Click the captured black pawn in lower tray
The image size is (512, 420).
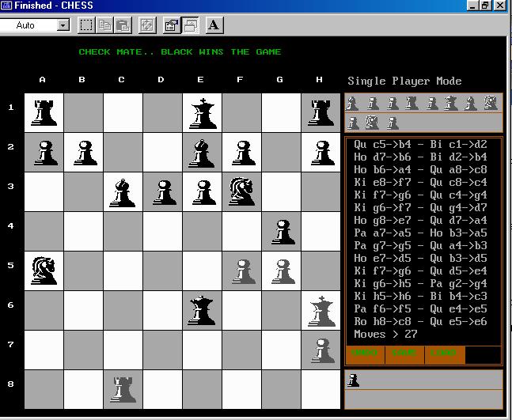click(x=353, y=380)
